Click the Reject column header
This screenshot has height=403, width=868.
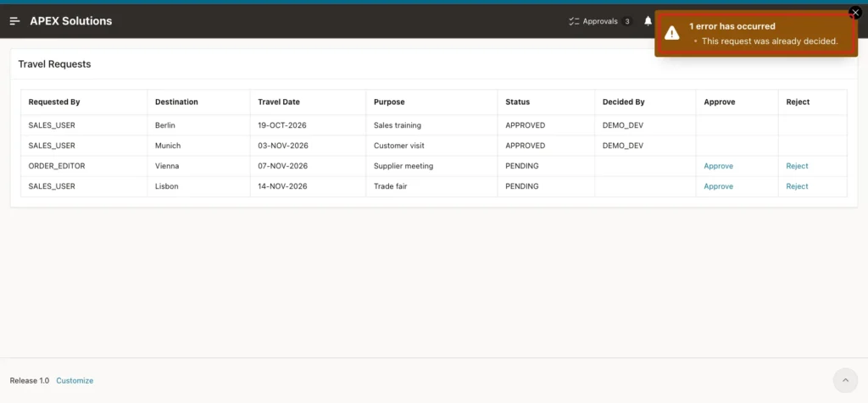798,102
